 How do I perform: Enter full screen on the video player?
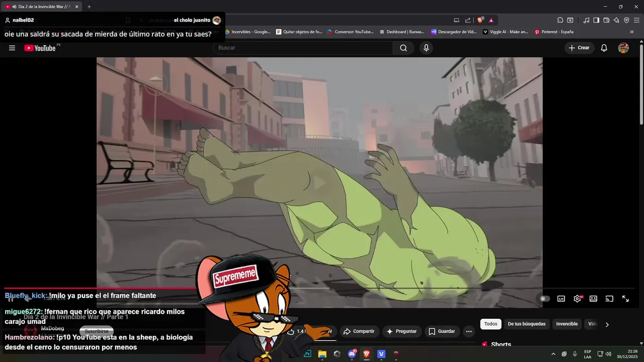point(625,299)
